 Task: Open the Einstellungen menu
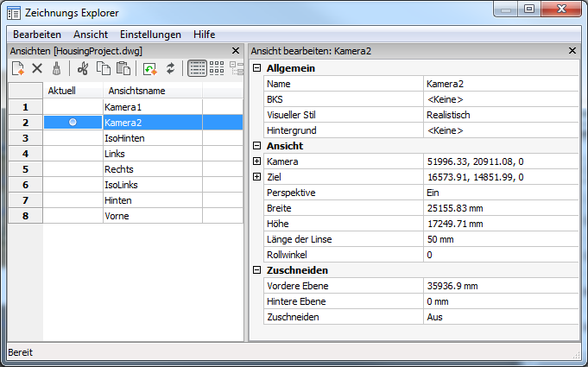point(151,35)
